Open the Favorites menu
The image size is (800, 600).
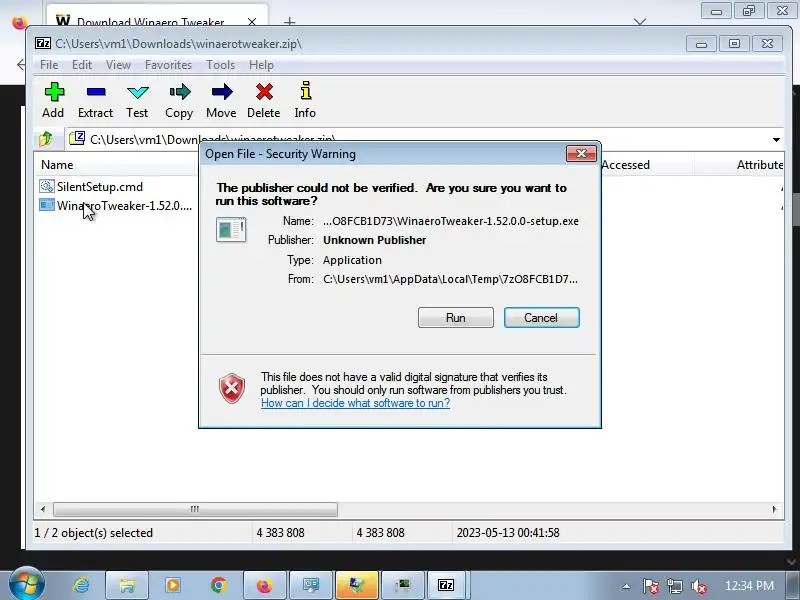coord(168,65)
